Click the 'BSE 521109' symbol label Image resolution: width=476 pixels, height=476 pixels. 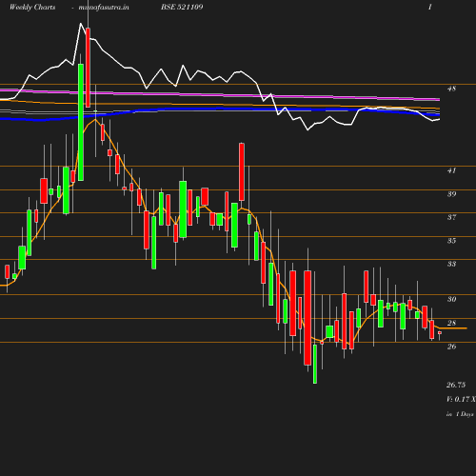coord(182,7)
